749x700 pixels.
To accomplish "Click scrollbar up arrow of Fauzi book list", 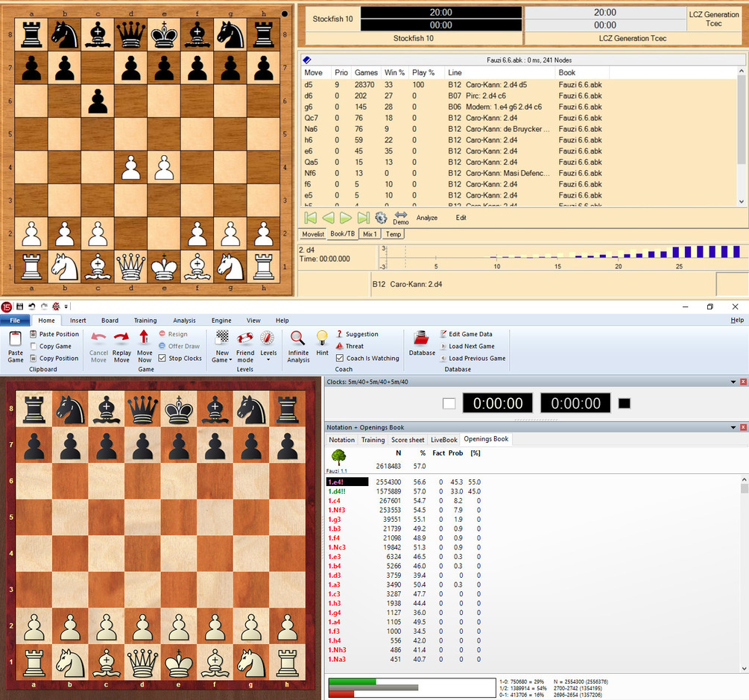I will click(x=742, y=72).
